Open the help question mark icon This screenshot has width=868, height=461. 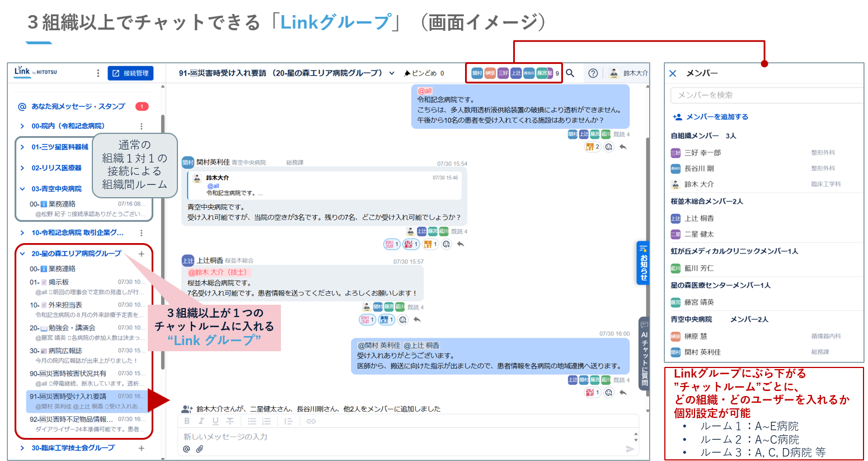[x=593, y=73]
